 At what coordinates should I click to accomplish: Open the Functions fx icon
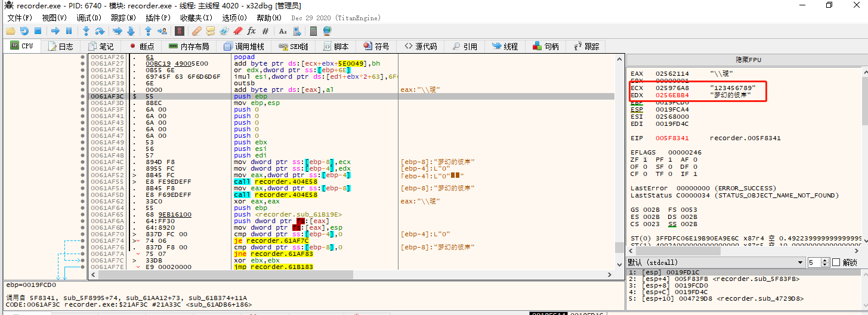pos(251,31)
